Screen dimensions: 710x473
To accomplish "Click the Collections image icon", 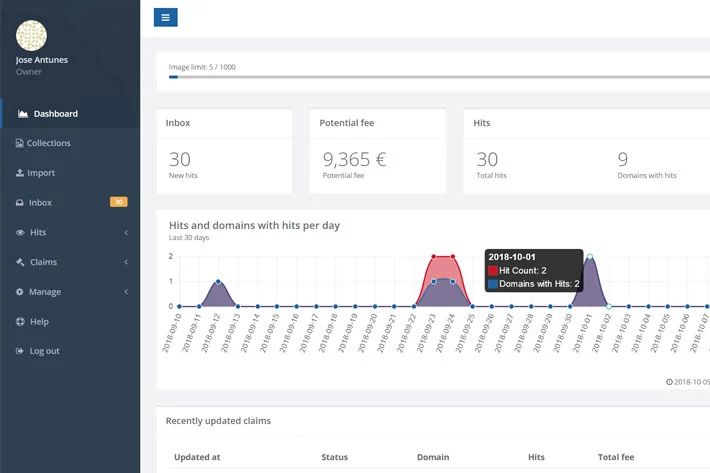I will point(19,143).
